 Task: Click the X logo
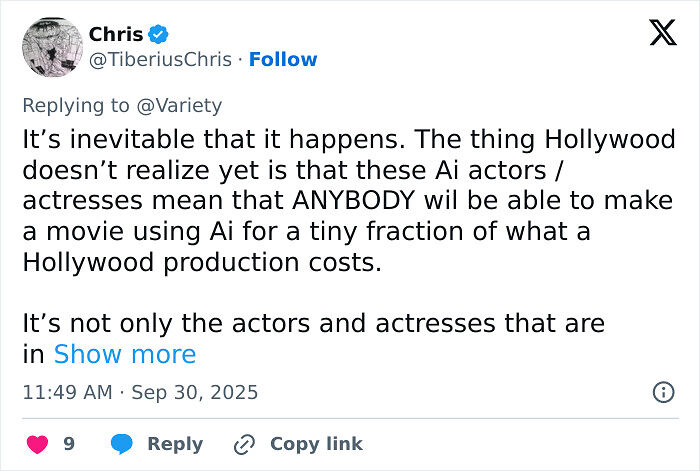[662, 33]
